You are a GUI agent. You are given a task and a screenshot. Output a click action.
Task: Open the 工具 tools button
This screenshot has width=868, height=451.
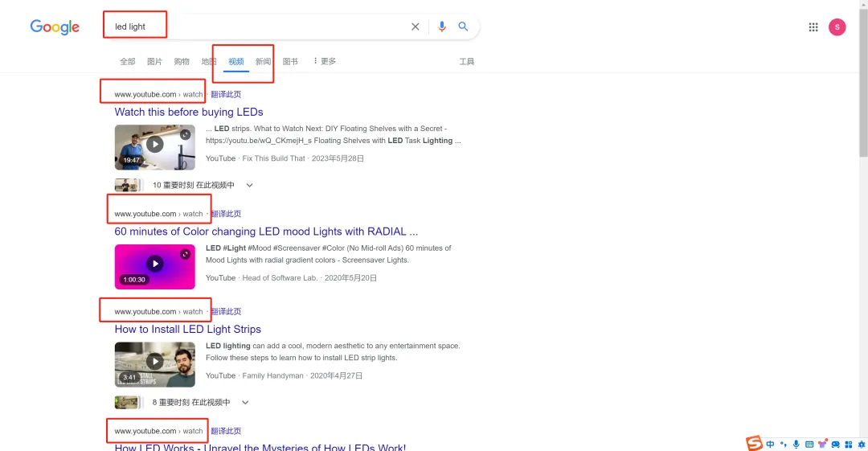pos(467,61)
